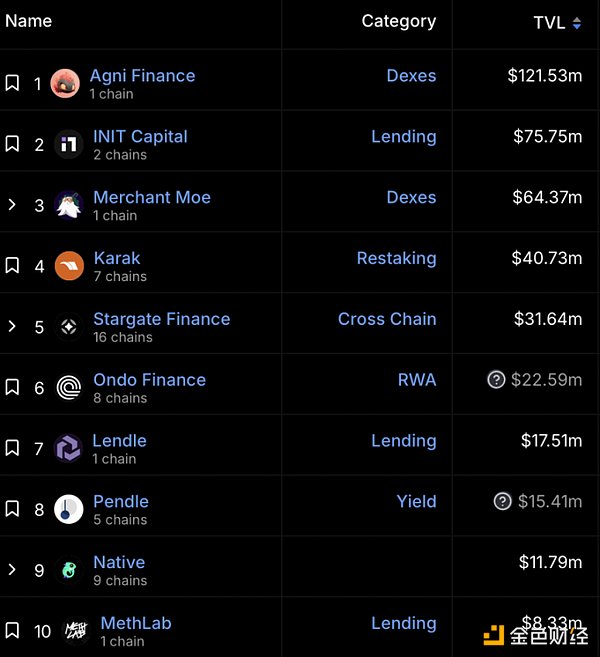Click the Merchant Moe wizard icon
Screen dimensions: 600x657
coord(69,205)
